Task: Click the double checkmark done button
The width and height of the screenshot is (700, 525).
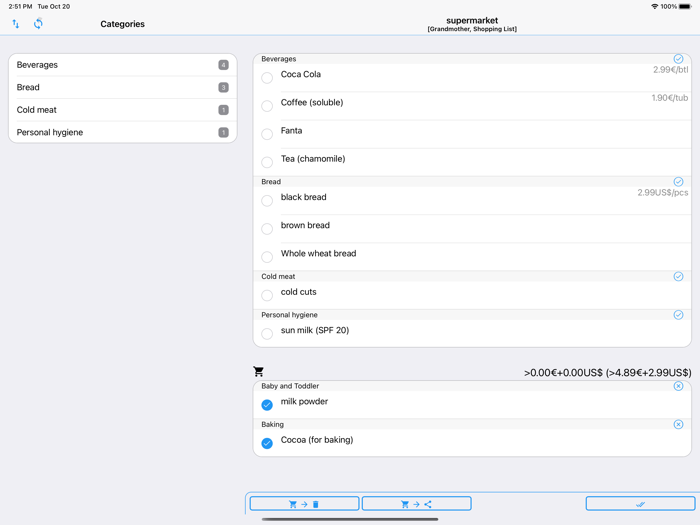Action: pyautogui.click(x=641, y=504)
